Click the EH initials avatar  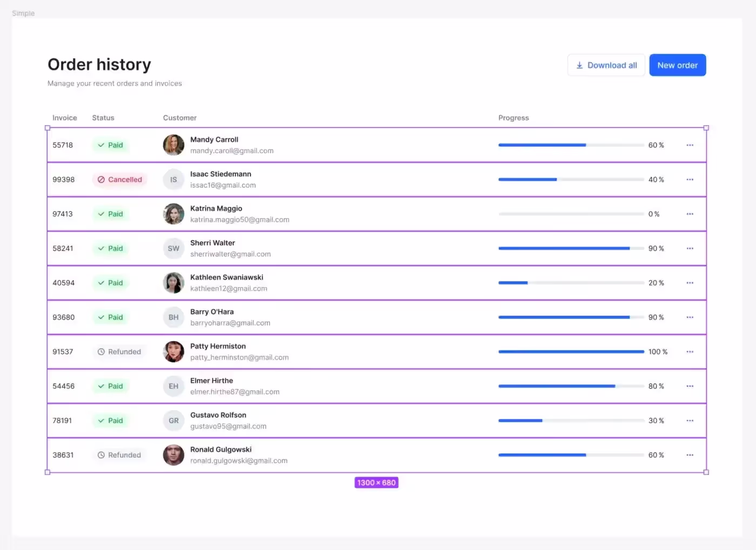pos(173,386)
